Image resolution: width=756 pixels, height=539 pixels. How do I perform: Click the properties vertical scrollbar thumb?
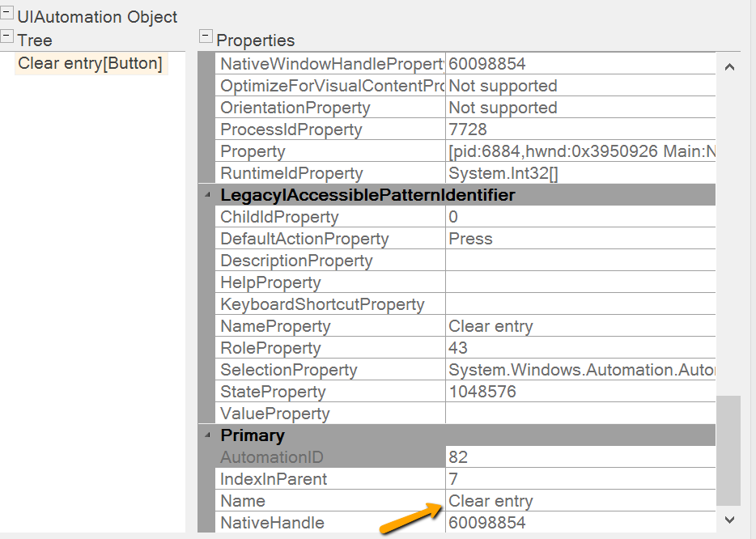728,449
